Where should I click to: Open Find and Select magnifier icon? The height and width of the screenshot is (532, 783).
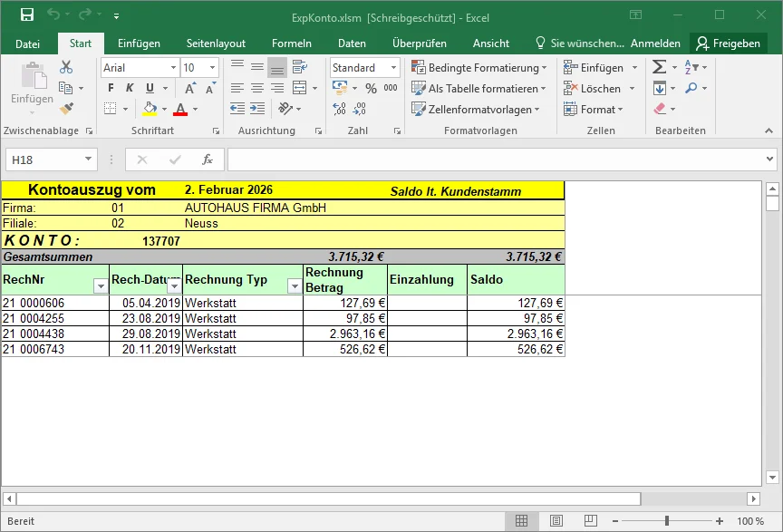tap(691, 88)
